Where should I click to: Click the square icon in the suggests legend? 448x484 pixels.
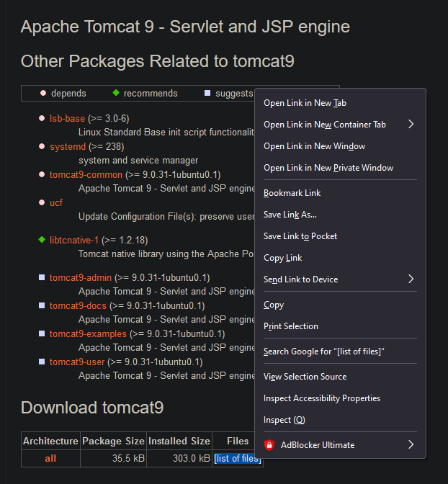(x=207, y=93)
